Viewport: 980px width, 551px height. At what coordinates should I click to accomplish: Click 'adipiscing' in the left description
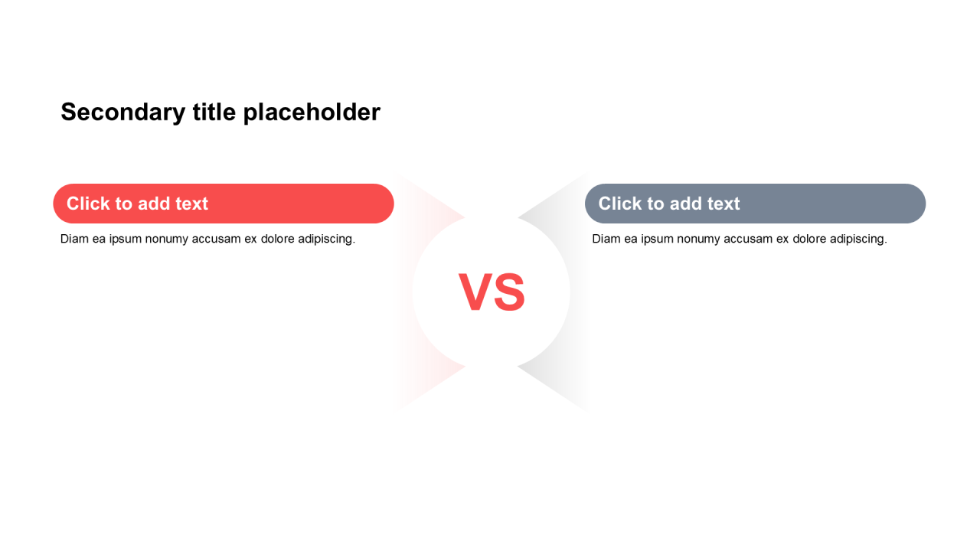326,239
